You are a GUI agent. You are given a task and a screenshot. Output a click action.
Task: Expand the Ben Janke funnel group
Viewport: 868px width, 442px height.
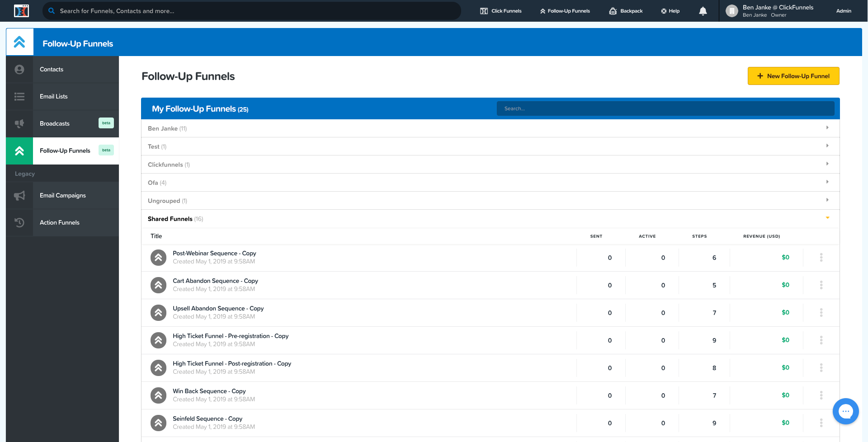(827, 128)
